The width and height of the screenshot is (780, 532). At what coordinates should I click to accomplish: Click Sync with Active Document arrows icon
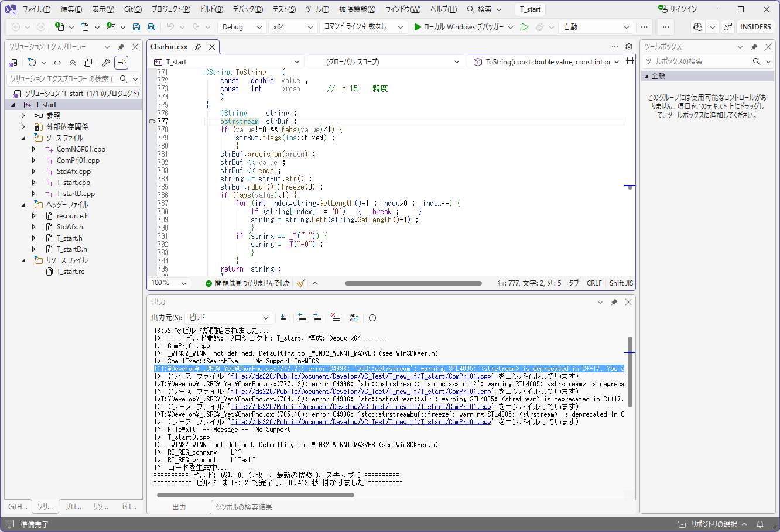[57, 63]
